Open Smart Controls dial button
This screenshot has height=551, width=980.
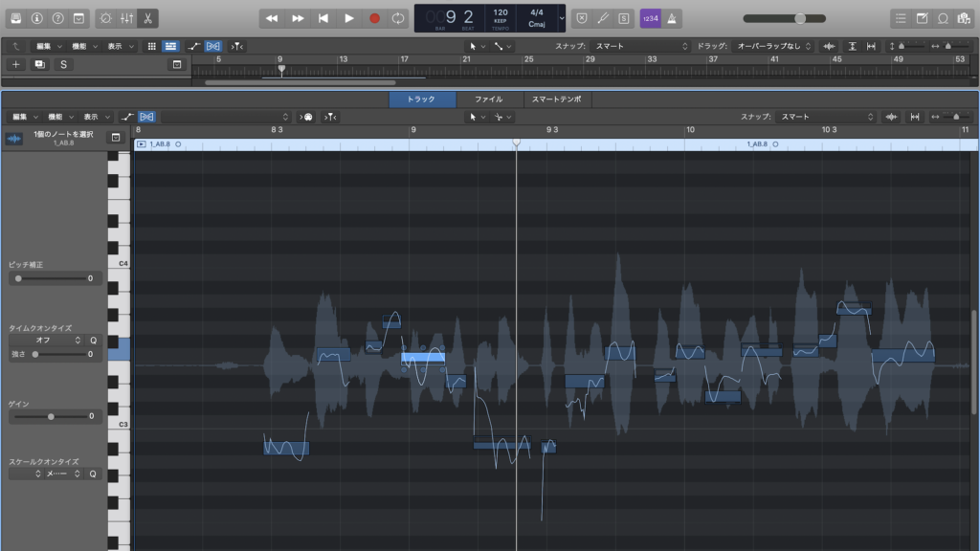point(105,18)
